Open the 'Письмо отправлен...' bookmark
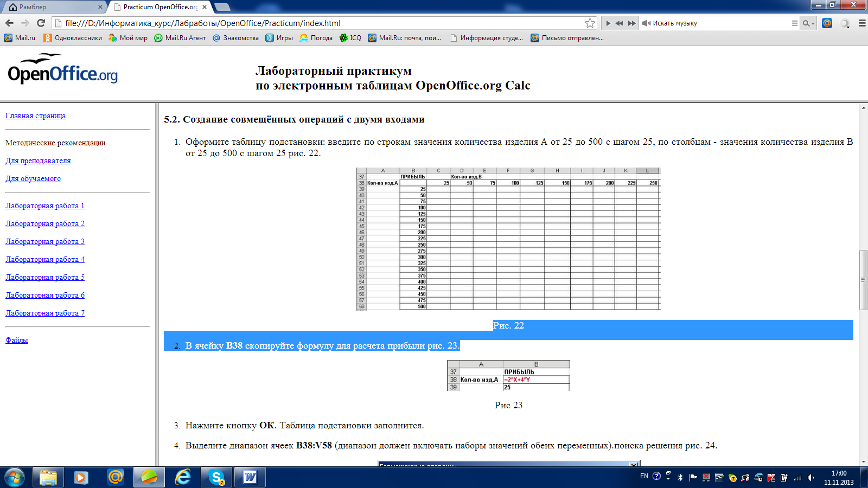Image resolution: width=868 pixels, height=488 pixels. (x=567, y=38)
